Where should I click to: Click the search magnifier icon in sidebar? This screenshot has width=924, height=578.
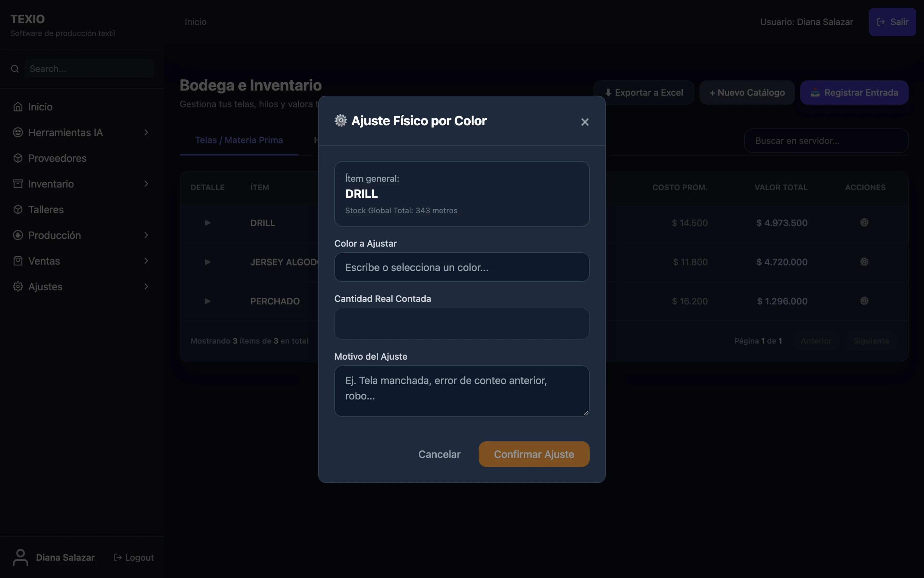coord(15,69)
